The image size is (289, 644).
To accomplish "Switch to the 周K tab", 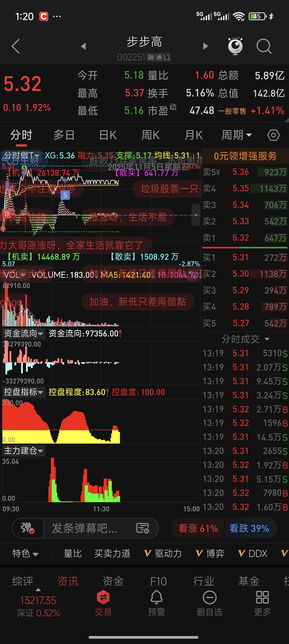I will tap(151, 135).
